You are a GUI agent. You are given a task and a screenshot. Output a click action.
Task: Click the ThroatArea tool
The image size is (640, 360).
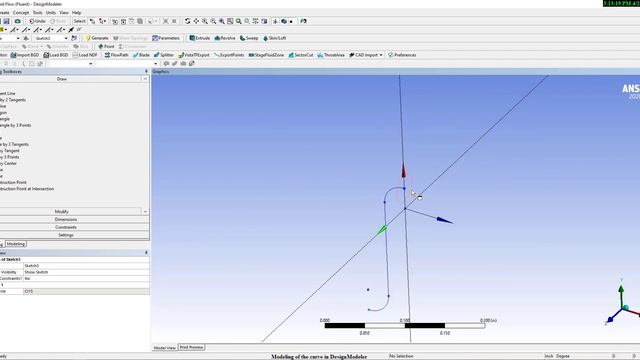(331, 55)
